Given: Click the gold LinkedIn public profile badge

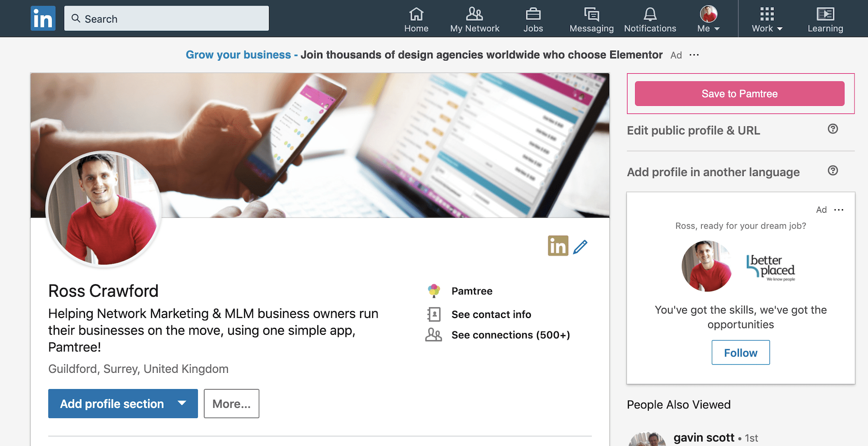Looking at the screenshot, I should (x=557, y=246).
